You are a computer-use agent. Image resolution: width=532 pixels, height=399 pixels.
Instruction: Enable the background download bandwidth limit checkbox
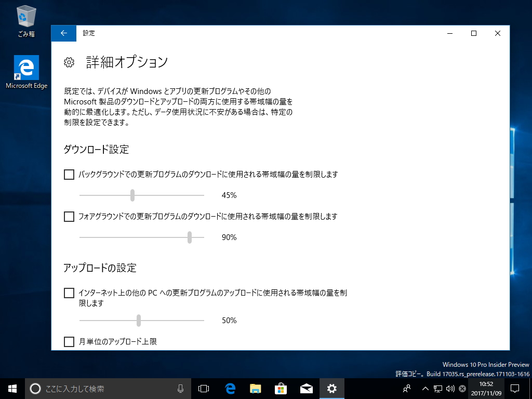click(x=69, y=175)
